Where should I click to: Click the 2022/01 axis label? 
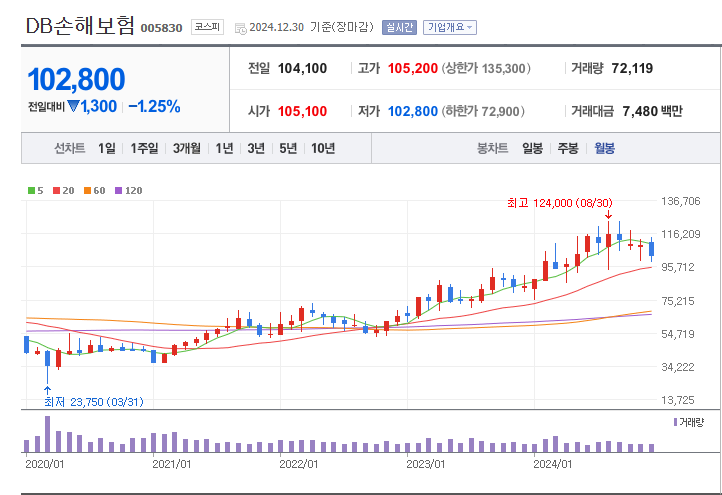pyautogui.click(x=299, y=464)
